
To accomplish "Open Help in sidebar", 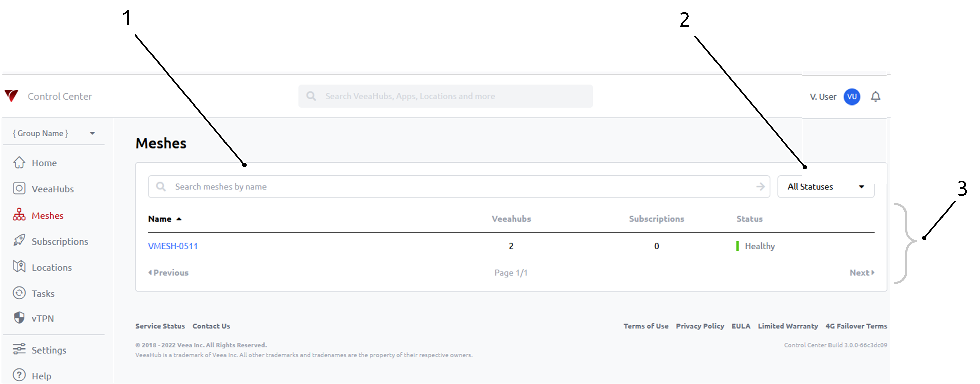I will point(42,376).
